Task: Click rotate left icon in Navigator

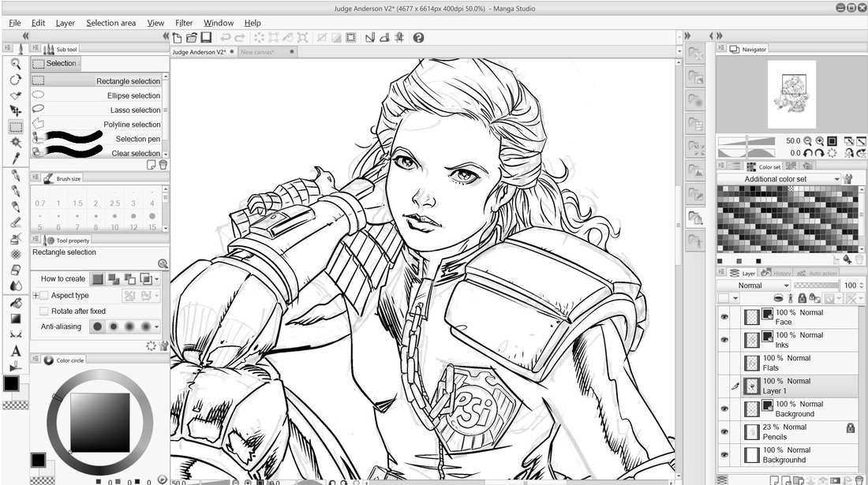Action: 808,153
